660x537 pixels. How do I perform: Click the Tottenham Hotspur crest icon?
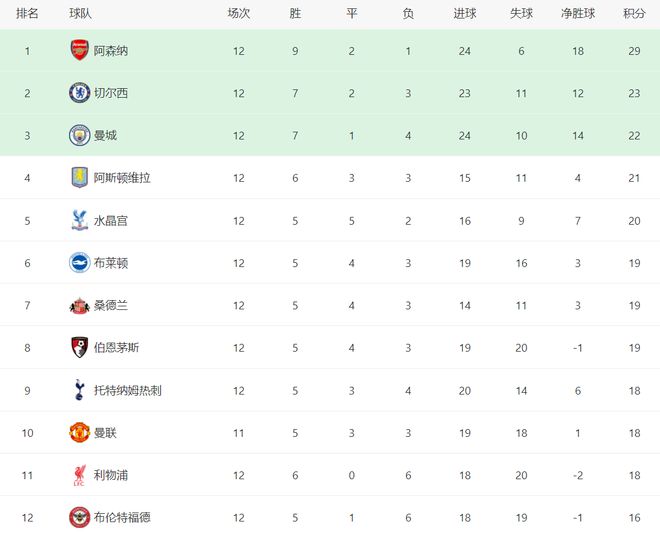click(79, 390)
